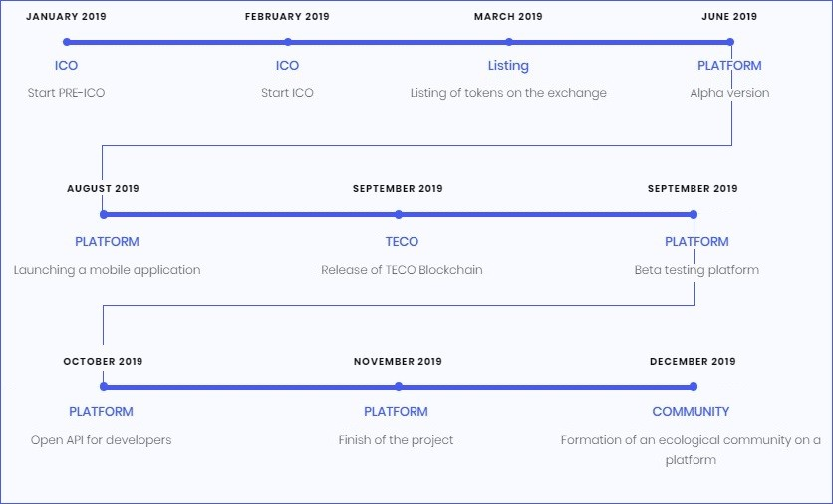Click the 'Finish of the project' description
The height and width of the screenshot is (504, 833).
coord(396,440)
